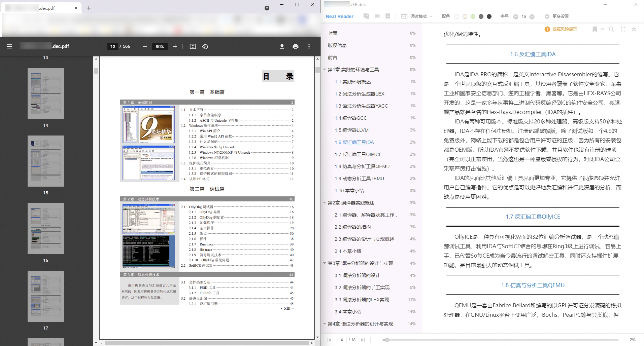Collapse 第2章 编译器实践概述
The image size is (644, 346).
click(325, 203)
